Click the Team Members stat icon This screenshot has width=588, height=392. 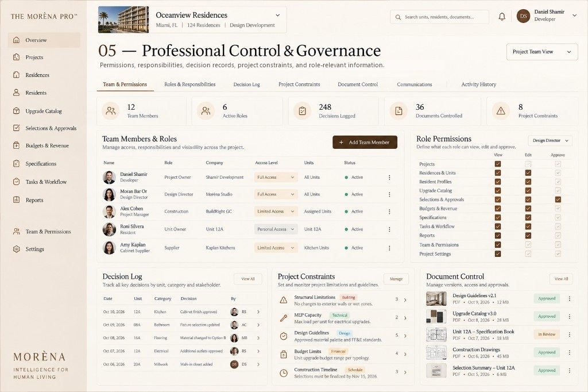tap(111, 111)
